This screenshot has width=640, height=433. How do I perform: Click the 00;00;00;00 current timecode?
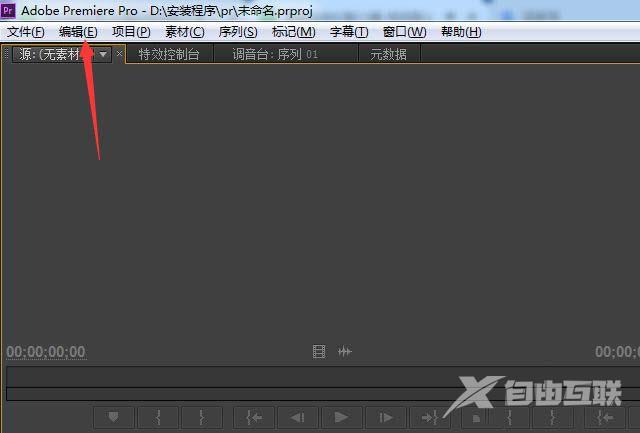point(46,352)
